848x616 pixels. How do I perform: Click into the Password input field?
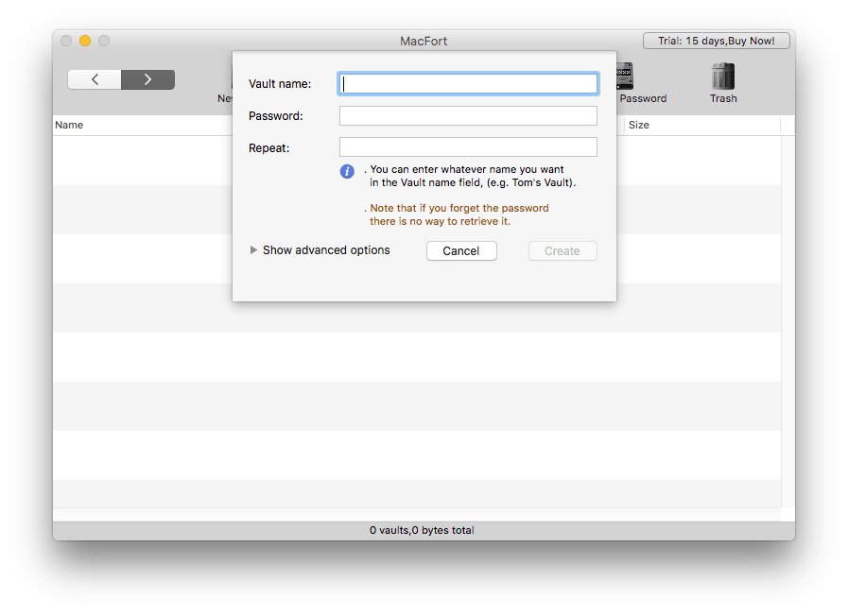coord(468,115)
